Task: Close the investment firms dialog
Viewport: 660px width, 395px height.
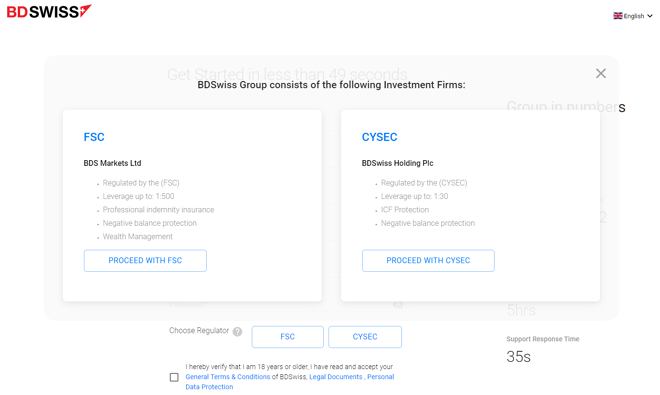Action: (601, 73)
